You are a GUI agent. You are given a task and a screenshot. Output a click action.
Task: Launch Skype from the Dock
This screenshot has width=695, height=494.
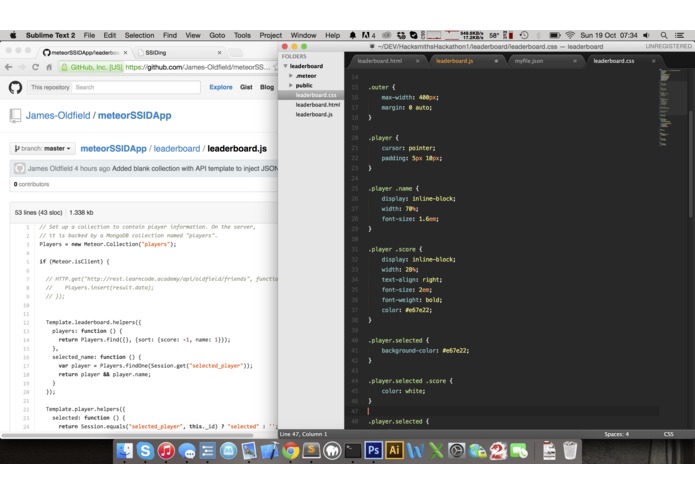(x=145, y=451)
